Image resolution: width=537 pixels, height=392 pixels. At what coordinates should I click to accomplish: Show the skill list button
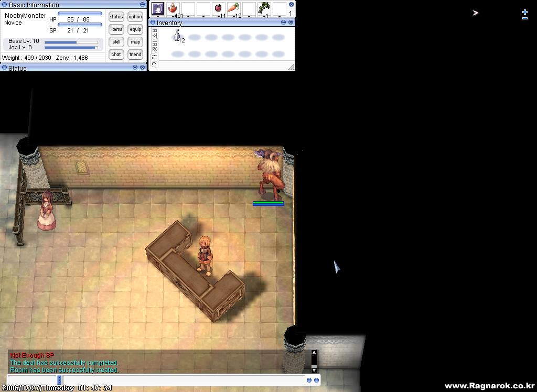[116, 42]
